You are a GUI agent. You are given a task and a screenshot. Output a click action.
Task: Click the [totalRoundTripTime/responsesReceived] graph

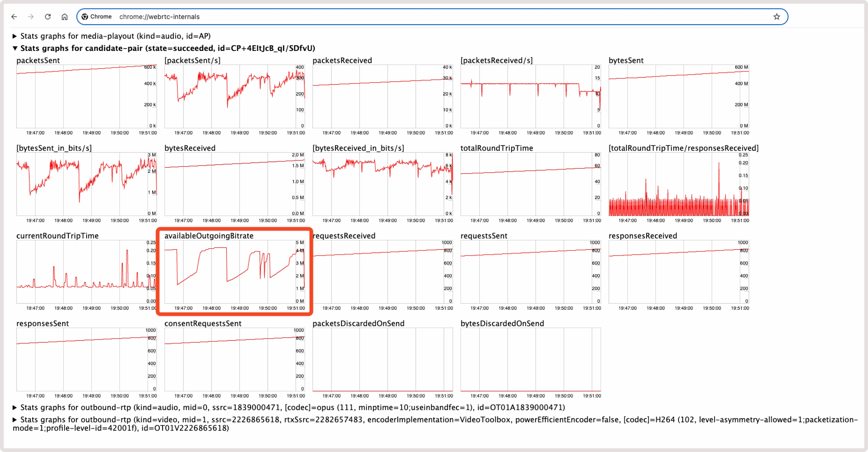click(x=679, y=184)
